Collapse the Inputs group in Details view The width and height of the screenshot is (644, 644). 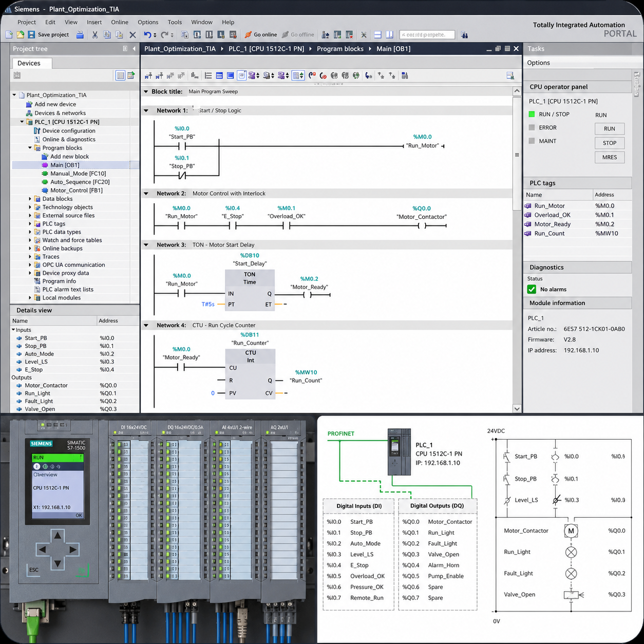coord(13,330)
